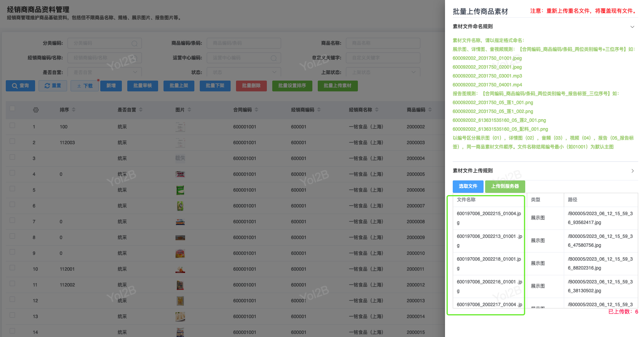Click the table column settings gear icon
The image size is (644, 337).
(36, 110)
